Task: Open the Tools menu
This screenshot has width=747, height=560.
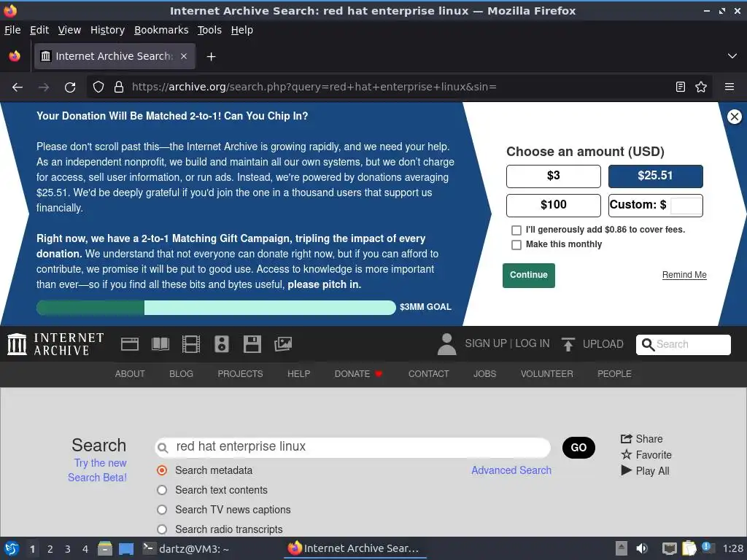Action: tap(209, 30)
